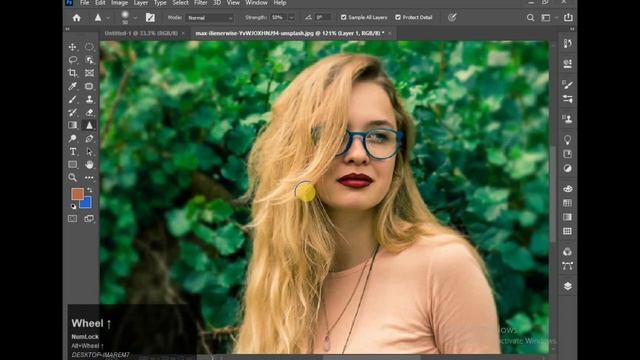This screenshot has height=360, width=640.
Task: Open the Filter menu
Action: (x=200, y=3)
